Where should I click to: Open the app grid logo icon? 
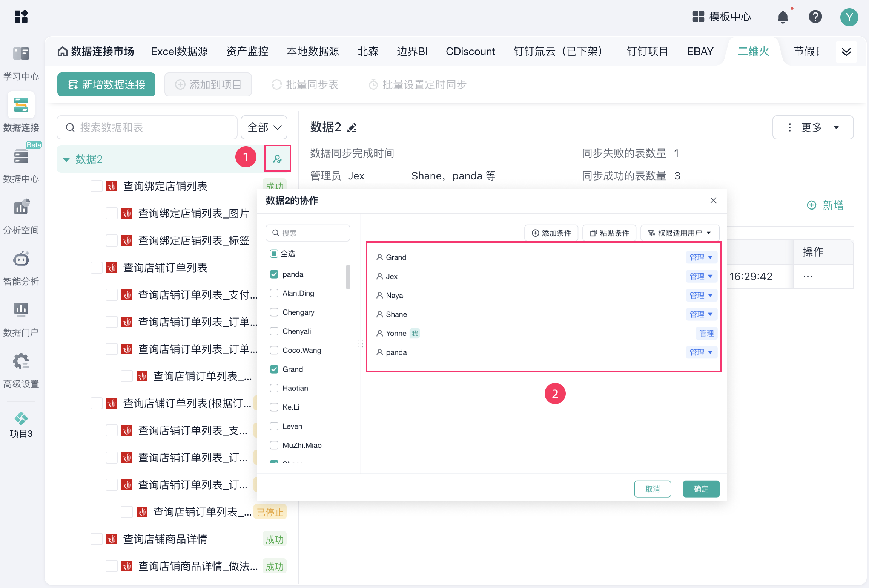pos(21,17)
